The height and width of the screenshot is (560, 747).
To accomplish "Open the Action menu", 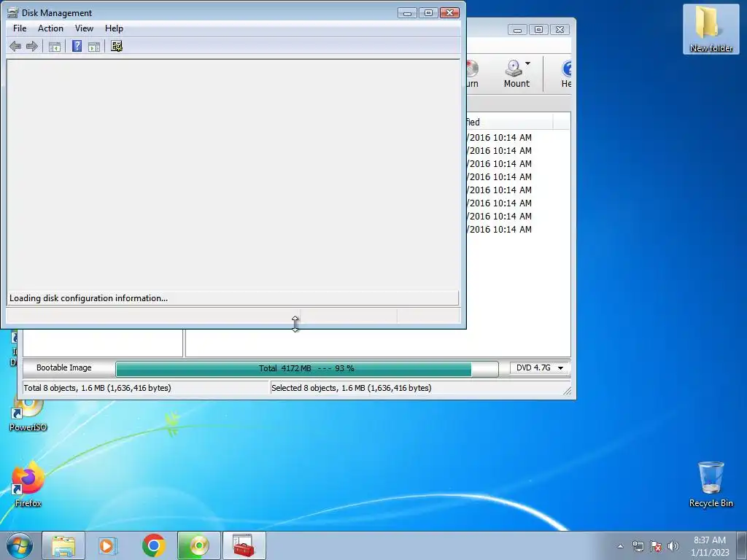I will [50, 28].
